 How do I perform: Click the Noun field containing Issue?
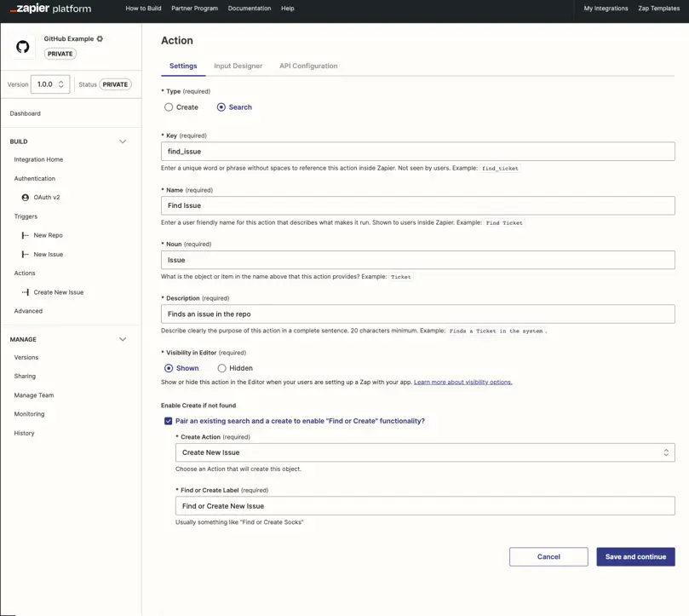418,260
